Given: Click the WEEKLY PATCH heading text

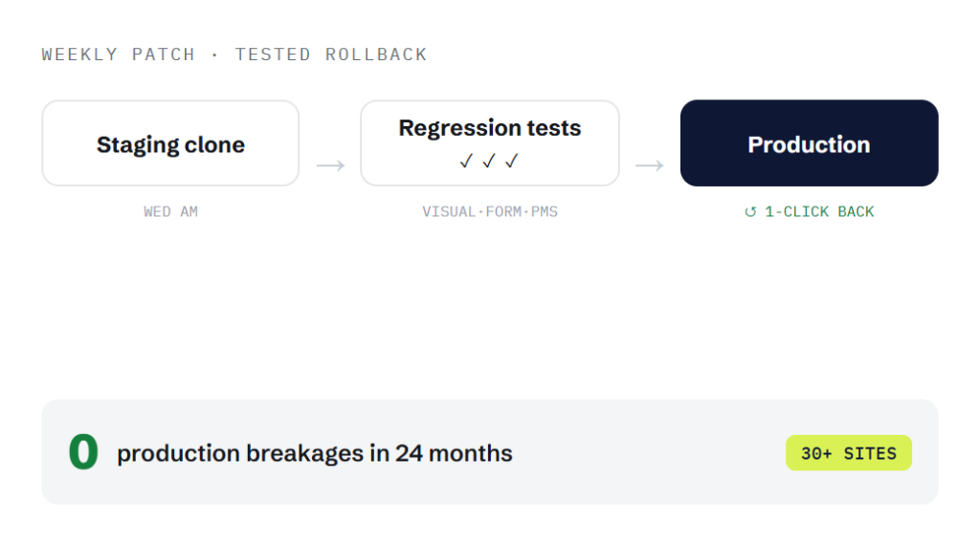Looking at the screenshot, I should point(118,55).
